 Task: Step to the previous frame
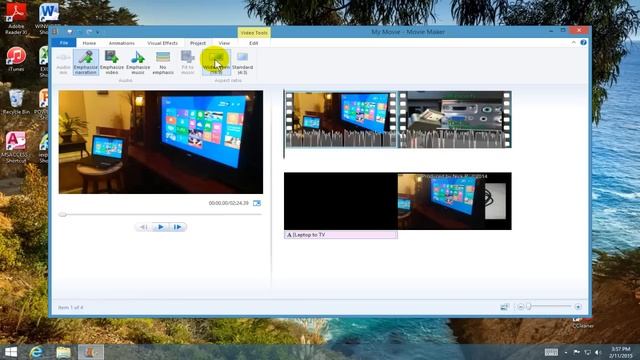pos(143,227)
